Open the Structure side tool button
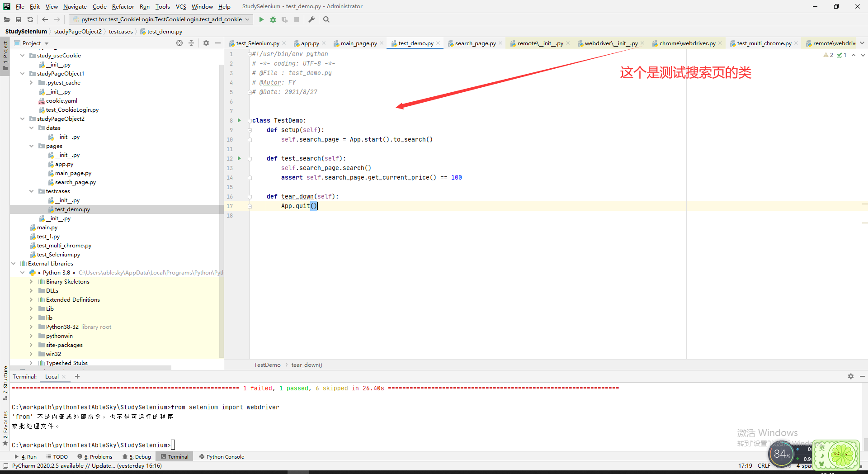The width and height of the screenshot is (868, 474). pyautogui.click(x=5, y=383)
